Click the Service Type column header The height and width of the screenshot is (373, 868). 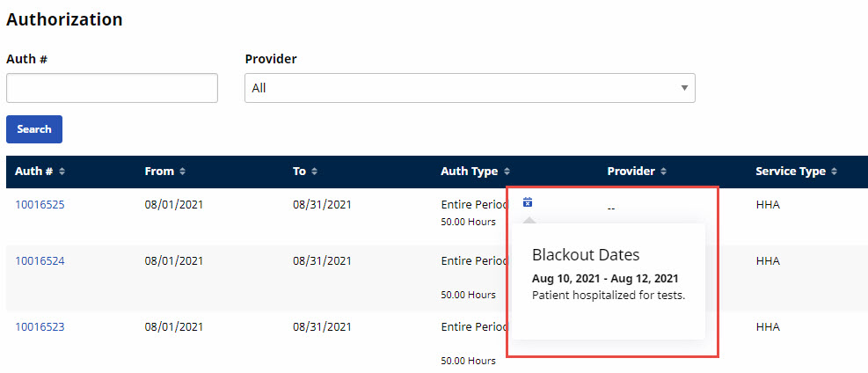(791, 172)
